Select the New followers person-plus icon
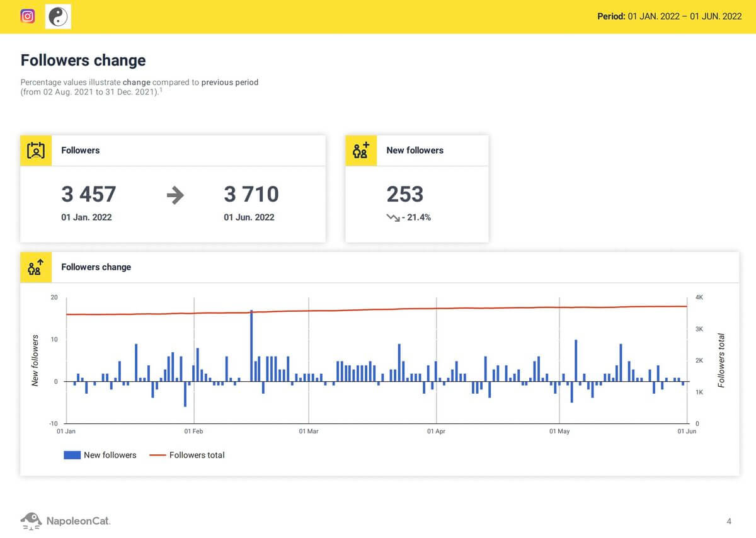 pyautogui.click(x=360, y=151)
